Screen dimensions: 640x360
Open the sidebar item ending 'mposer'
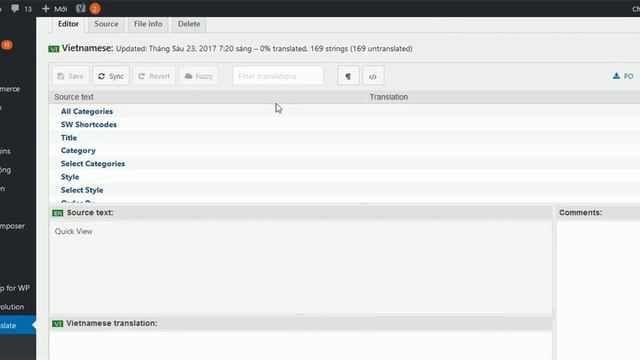pyautogui.click(x=12, y=226)
